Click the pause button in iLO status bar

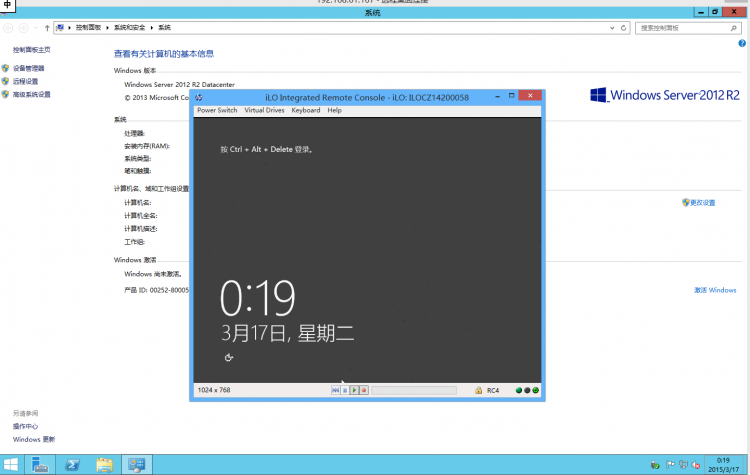pos(345,390)
